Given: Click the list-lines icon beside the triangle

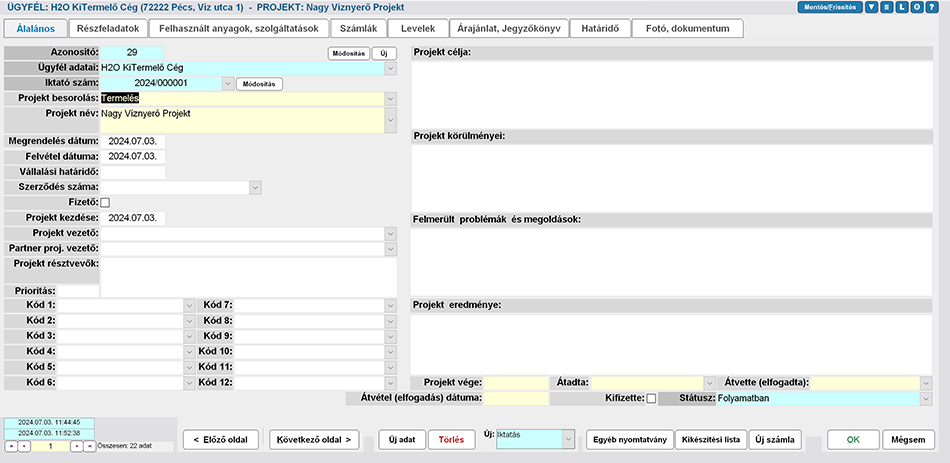Looking at the screenshot, I should click(x=885, y=7).
